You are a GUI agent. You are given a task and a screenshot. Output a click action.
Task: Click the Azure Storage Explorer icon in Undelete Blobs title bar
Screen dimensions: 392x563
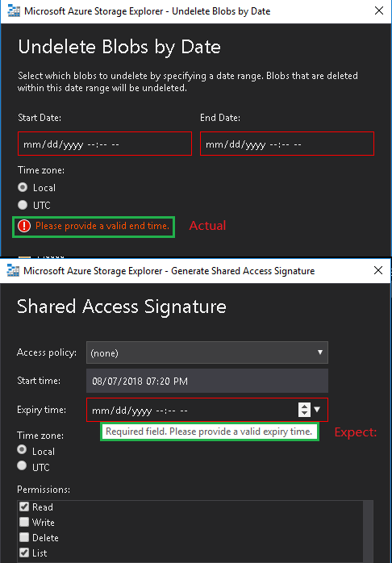point(13,11)
